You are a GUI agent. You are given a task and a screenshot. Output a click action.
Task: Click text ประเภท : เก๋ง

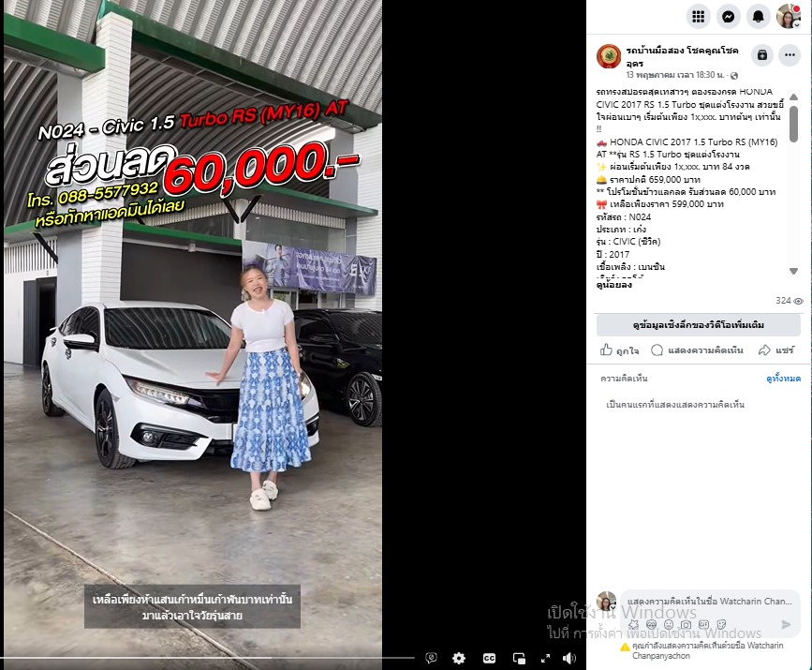point(621,229)
